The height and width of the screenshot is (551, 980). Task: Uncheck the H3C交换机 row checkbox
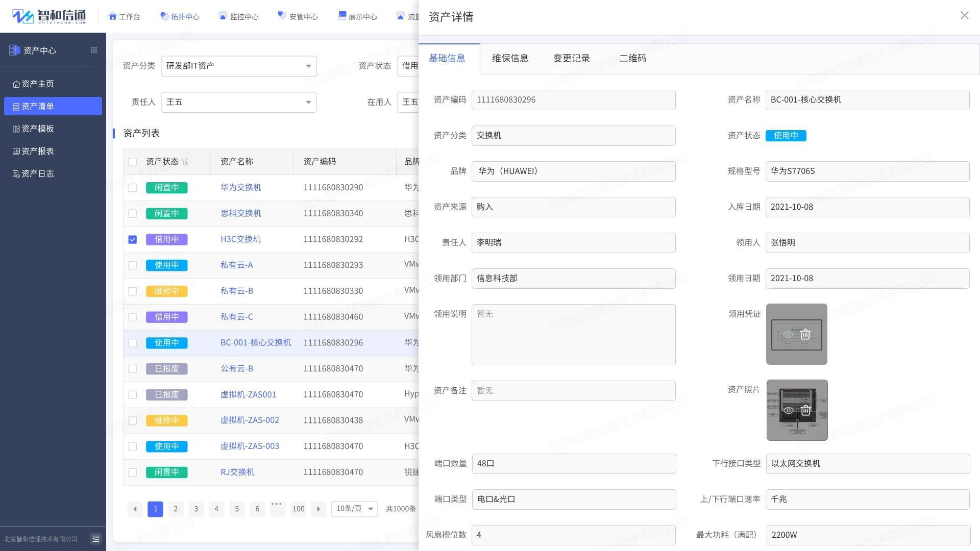click(x=133, y=239)
